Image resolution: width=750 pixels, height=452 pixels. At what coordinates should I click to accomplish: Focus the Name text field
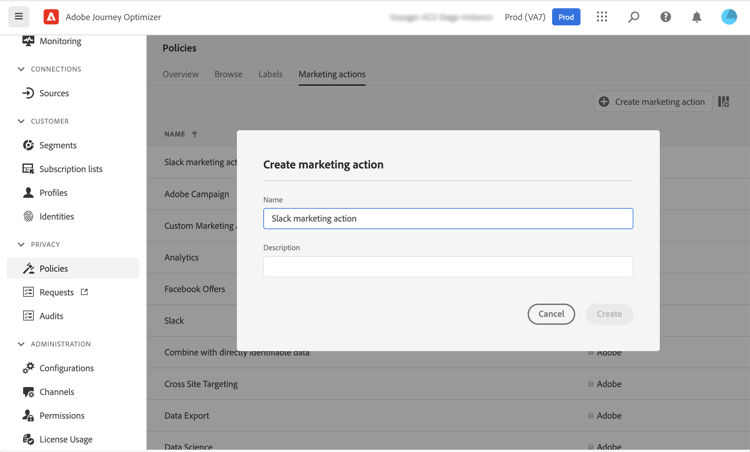pyautogui.click(x=448, y=218)
